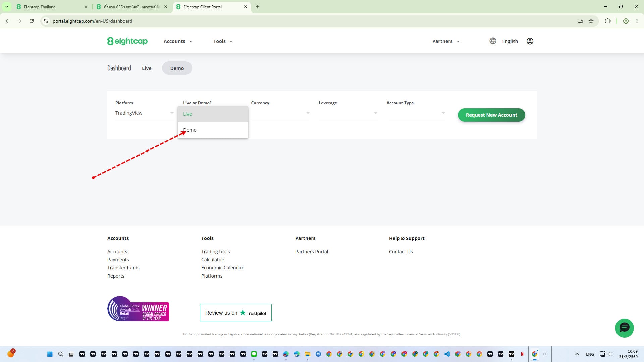Select Demo from the dropdown list
The width and height of the screenshot is (644, 362).
click(x=190, y=130)
